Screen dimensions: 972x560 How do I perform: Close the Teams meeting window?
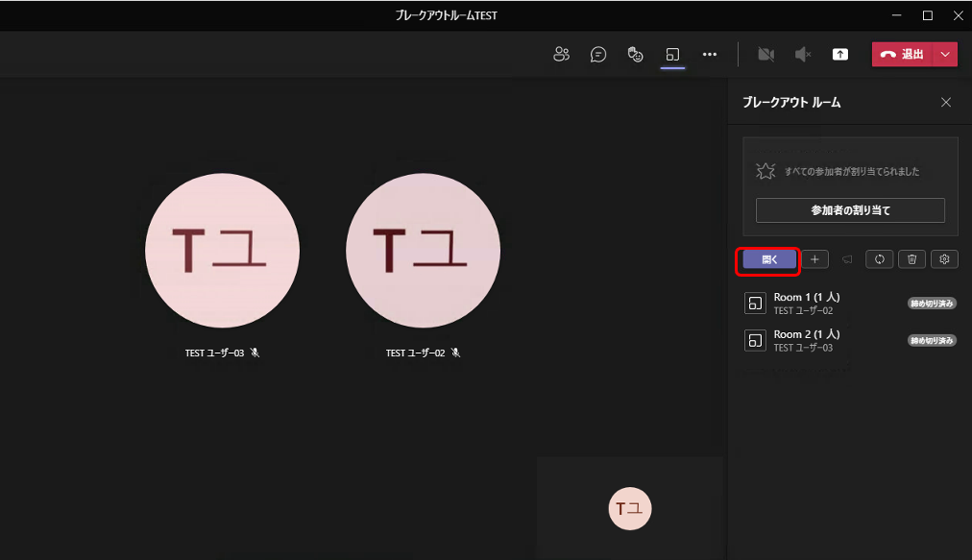pyautogui.click(x=958, y=15)
